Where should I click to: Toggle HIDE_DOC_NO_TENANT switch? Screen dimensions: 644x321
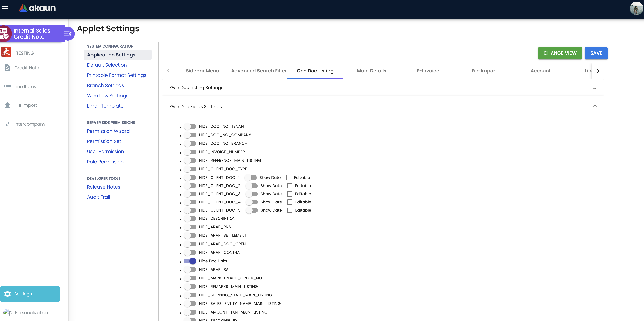(190, 126)
